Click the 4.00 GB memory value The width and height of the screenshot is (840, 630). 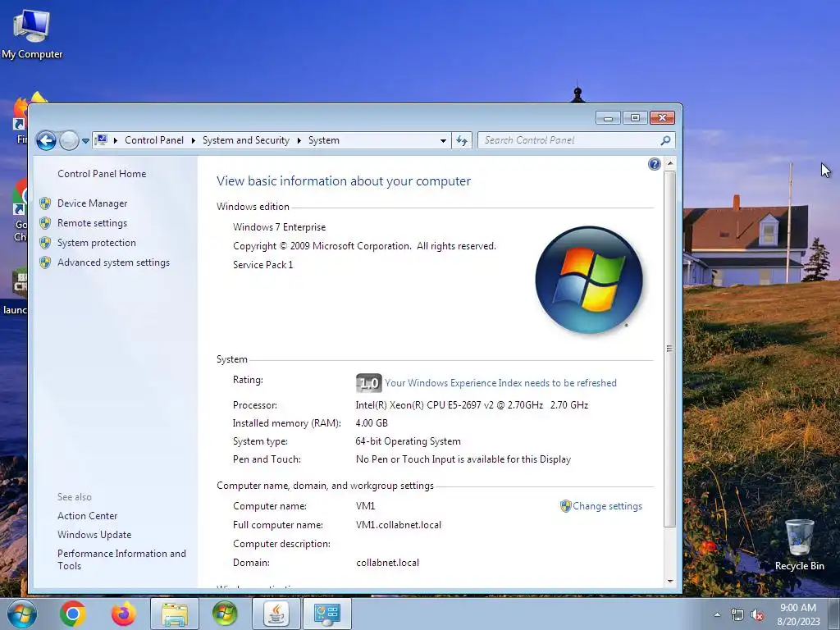point(372,423)
